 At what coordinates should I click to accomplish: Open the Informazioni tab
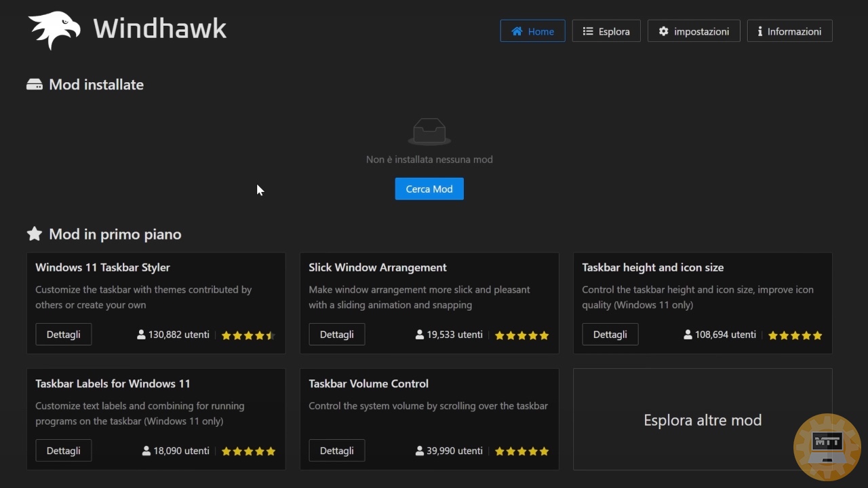789,31
